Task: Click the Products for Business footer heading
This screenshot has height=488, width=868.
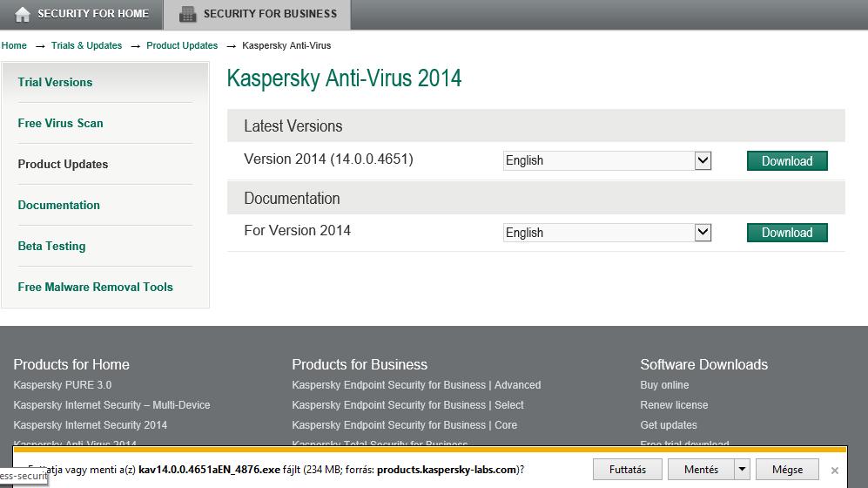Action: tap(360, 364)
